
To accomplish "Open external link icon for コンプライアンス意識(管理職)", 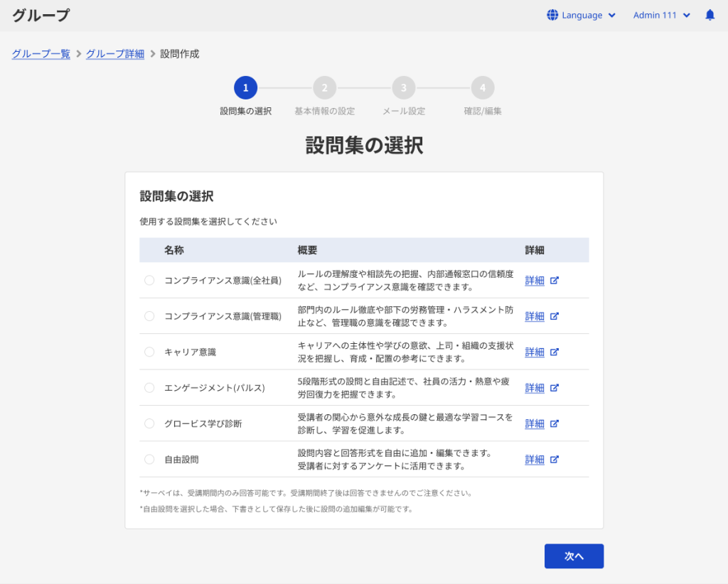I will (555, 316).
